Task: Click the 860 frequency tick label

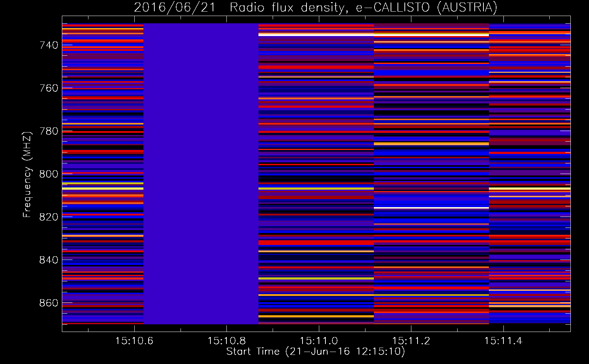Action: tap(49, 303)
